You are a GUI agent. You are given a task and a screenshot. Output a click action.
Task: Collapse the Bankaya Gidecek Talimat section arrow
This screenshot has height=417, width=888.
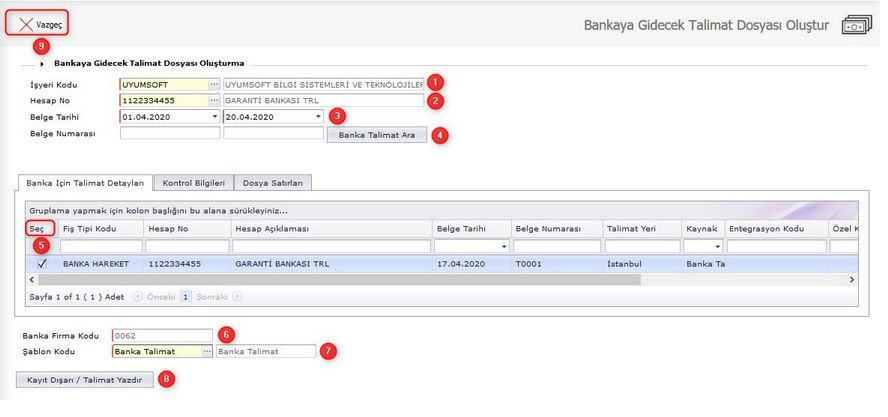pos(42,63)
